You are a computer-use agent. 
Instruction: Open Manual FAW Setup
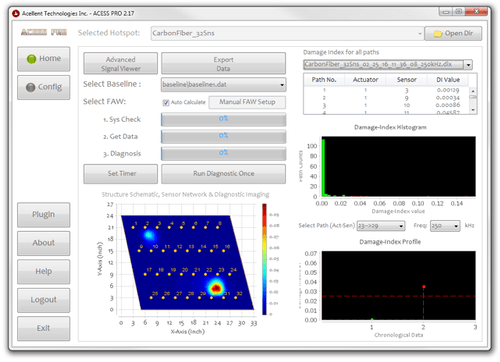tap(247, 102)
